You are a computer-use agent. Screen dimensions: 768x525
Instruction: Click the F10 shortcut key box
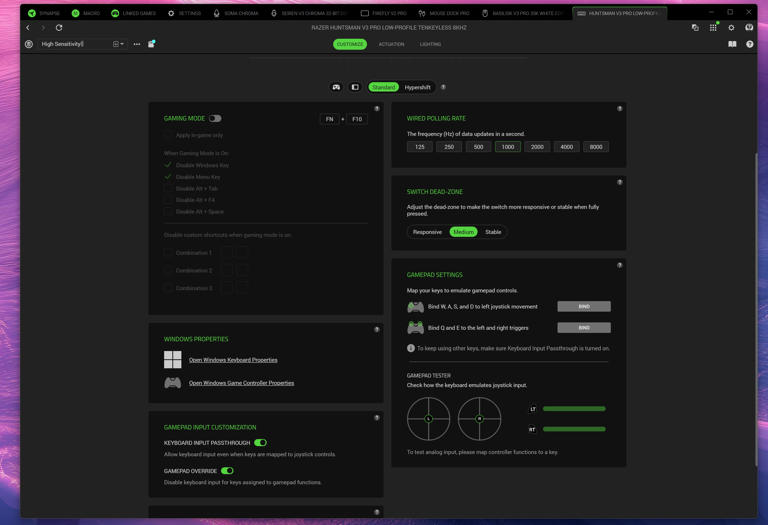tap(357, 119)
